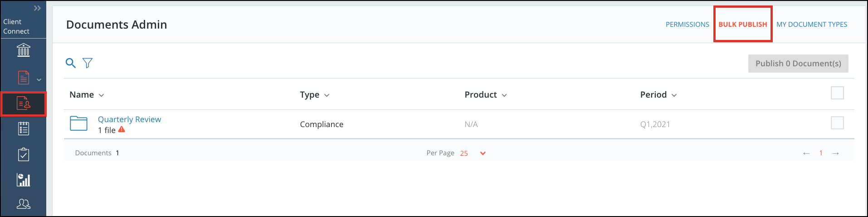The image size is (868, 217).
Task: Toggle the select-all header checkbox
Action: pyautogui.click(x=837, y=93)
